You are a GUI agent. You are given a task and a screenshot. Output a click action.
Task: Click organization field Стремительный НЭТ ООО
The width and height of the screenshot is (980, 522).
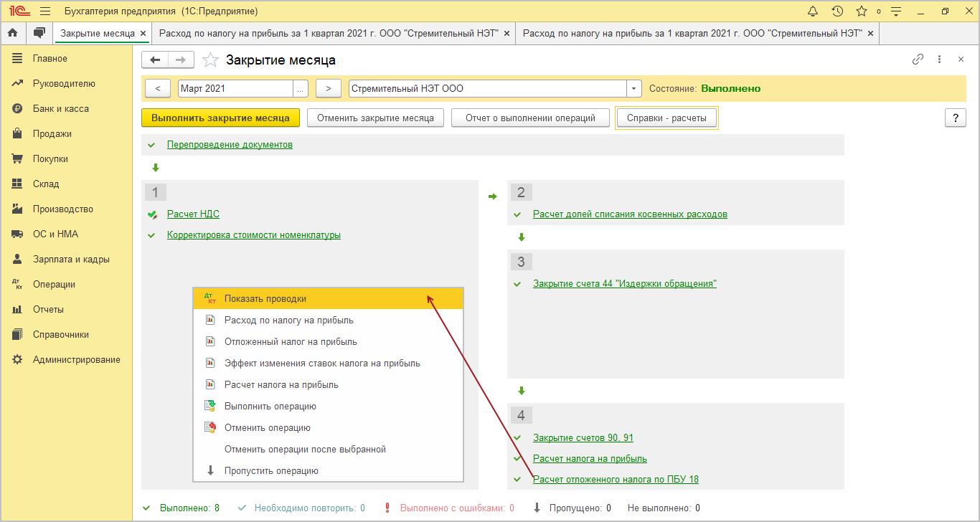tap(488, 88)
